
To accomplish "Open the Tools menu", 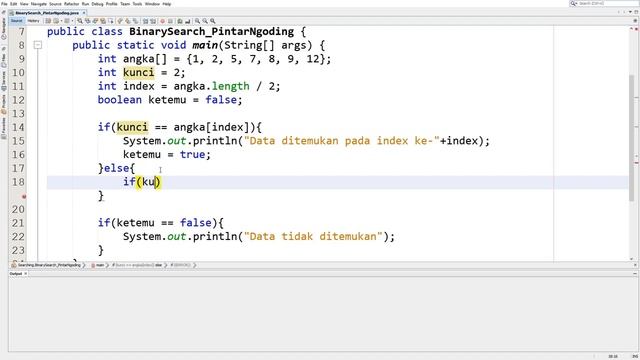I will tap(137, 4).
